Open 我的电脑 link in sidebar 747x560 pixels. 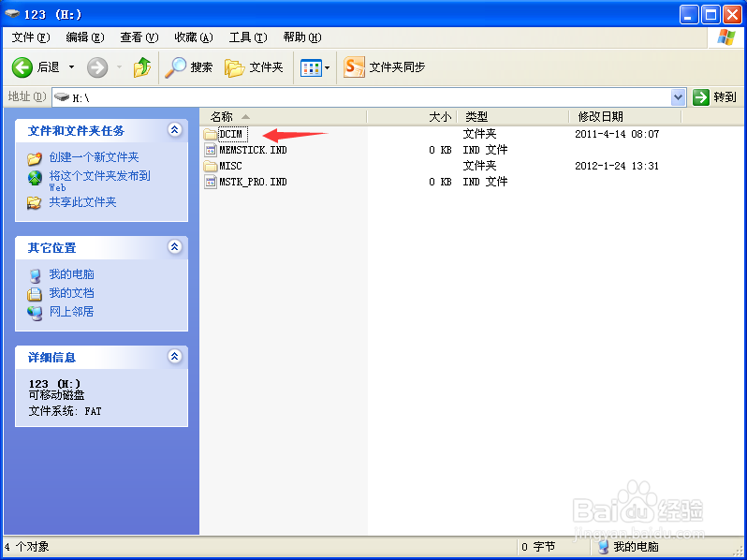(71, 274)
